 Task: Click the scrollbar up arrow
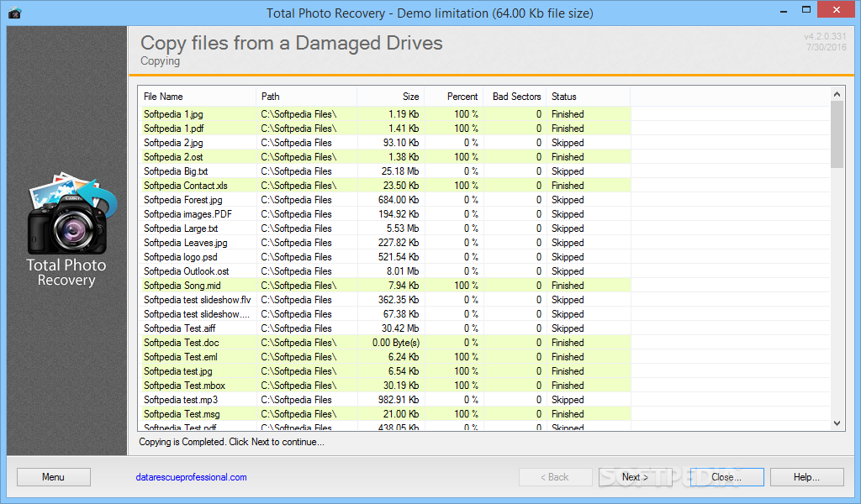(837, 94)
